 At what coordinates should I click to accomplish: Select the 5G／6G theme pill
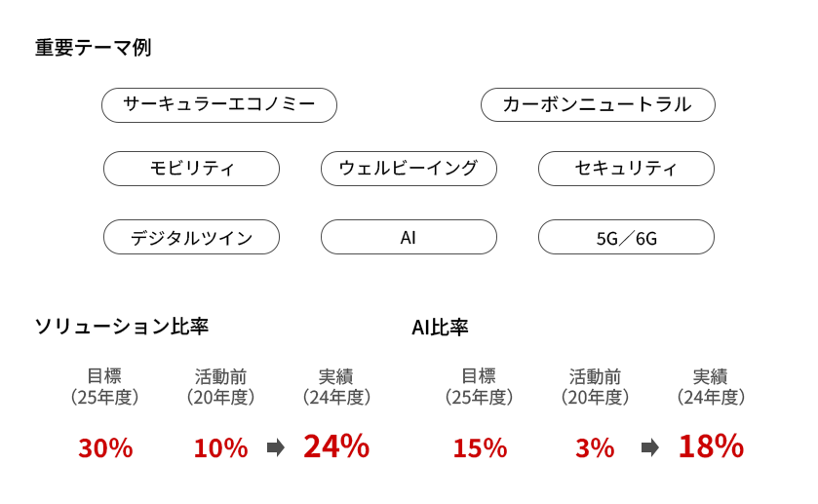click(x=626, y=237)
